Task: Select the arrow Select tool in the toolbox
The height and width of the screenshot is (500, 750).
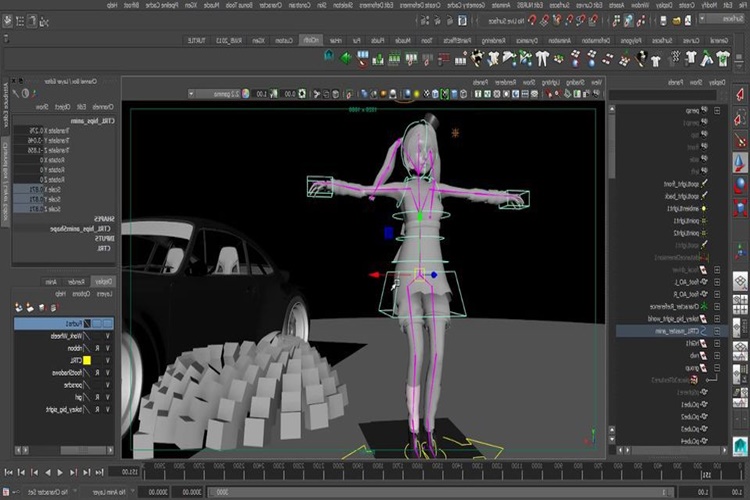Action: (740, 94)
